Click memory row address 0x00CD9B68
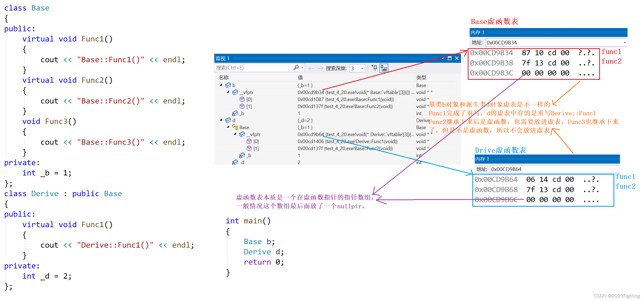644x301 pixels. click(x=496, y=190)
